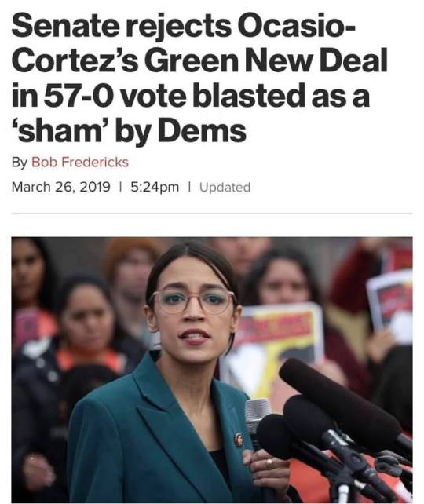The width and height of the screenshot is (424, 504).
Task: Click the gold ring on the hand
Action: point(269,463)
